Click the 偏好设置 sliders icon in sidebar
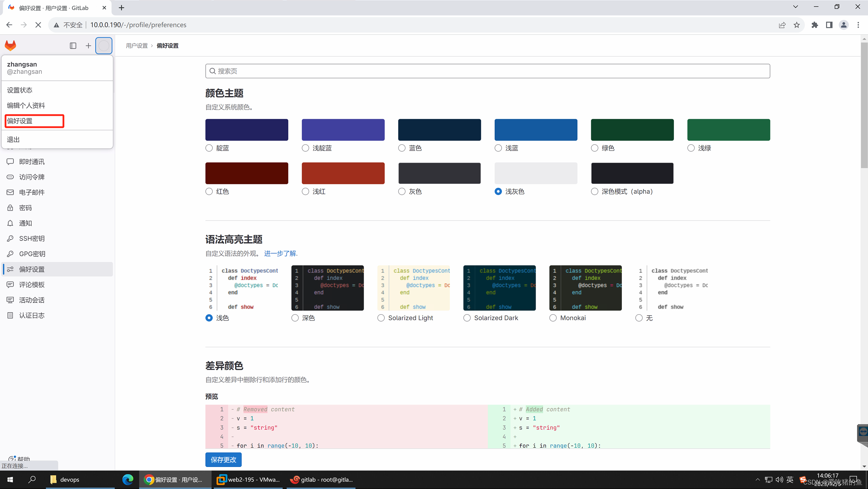This screenshot has height=489, width=868. point(10,269)
